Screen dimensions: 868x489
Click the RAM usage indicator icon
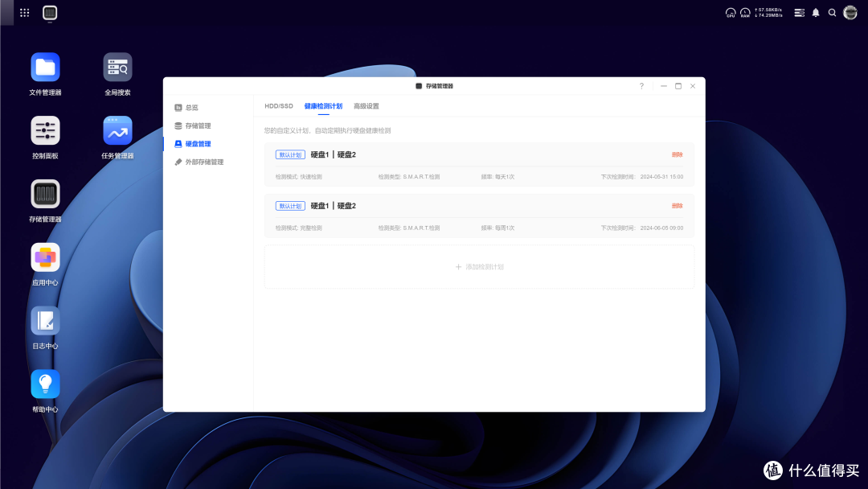745,13
